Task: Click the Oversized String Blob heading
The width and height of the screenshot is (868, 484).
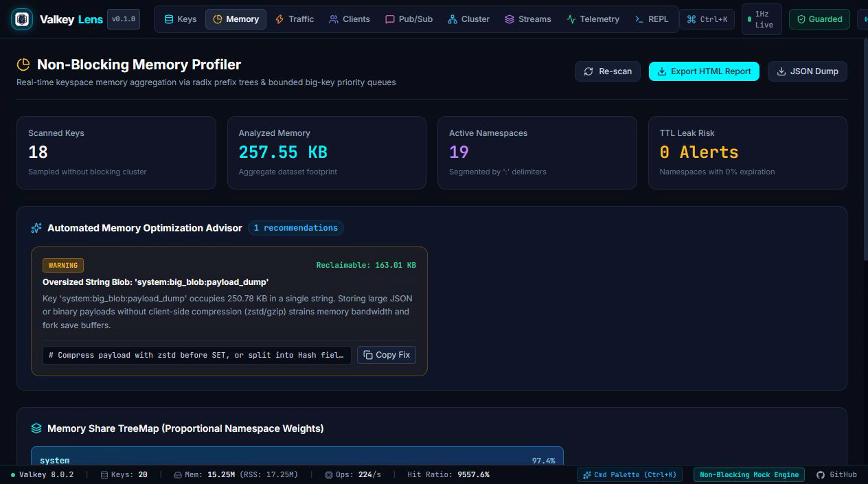Action: (156, 281)
